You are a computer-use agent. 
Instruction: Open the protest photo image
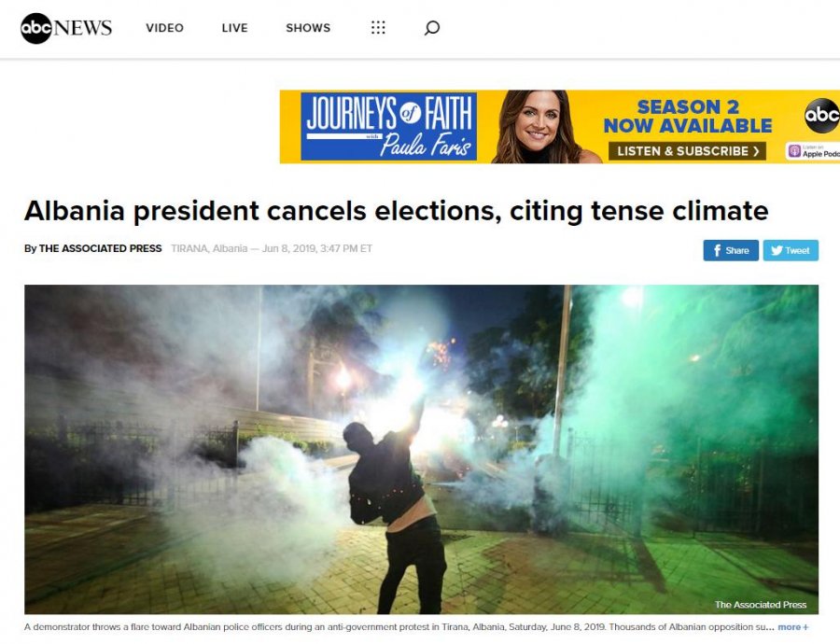pyautogui.click(x=421, y=450)
